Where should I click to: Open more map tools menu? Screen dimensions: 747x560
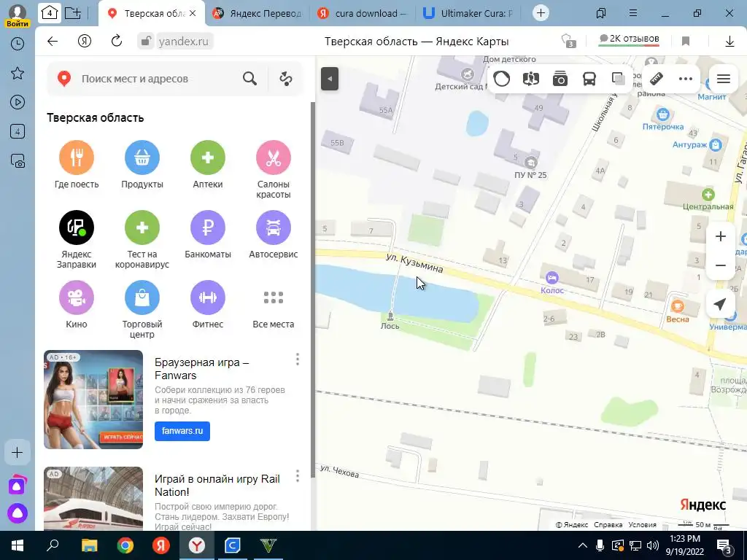686,79
